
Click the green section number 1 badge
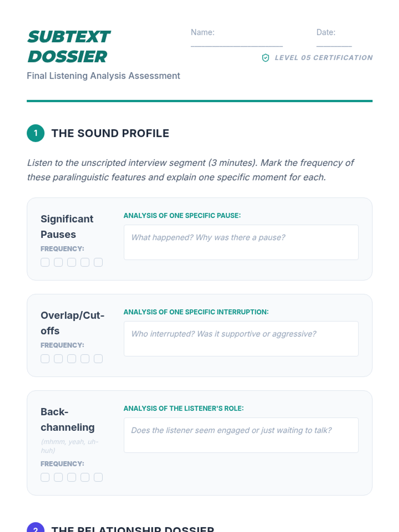[36, 133]
